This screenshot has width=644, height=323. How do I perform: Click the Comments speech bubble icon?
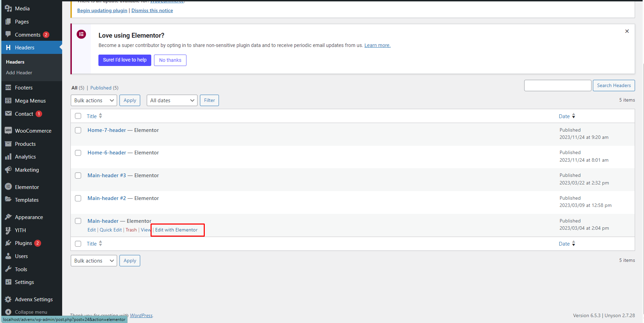8,35
